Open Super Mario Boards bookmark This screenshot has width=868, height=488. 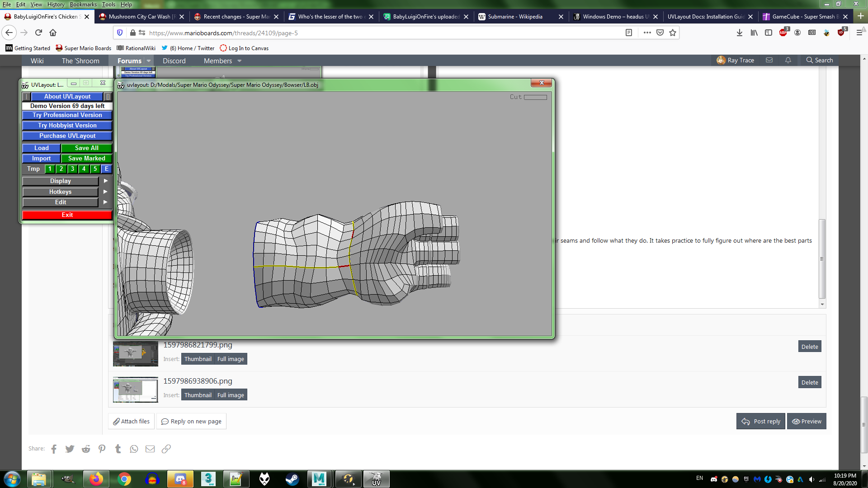(83, 48)
